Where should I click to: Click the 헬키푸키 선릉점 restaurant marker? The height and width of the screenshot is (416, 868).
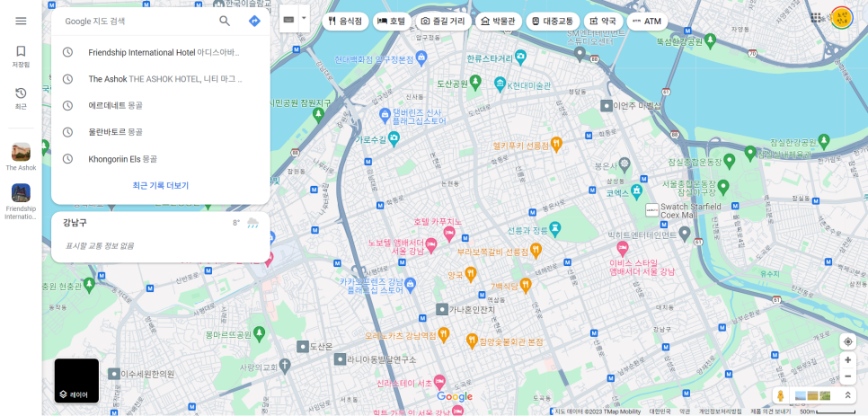click(x=556, y=145)
